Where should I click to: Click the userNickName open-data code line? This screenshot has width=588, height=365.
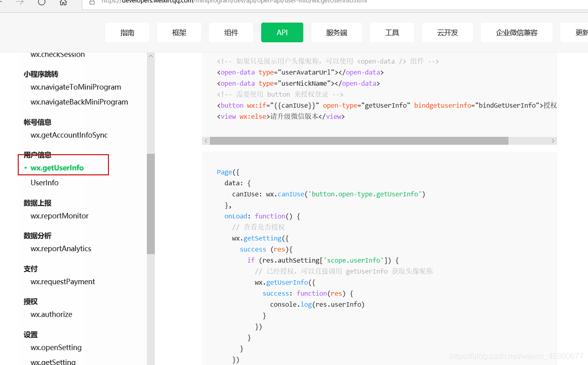click(298, 83)
